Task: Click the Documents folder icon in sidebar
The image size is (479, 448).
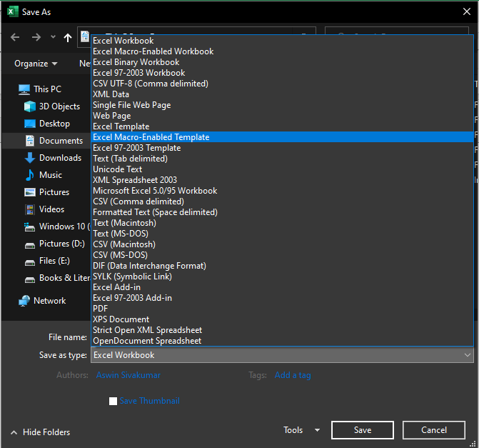Action: [30, 141]
